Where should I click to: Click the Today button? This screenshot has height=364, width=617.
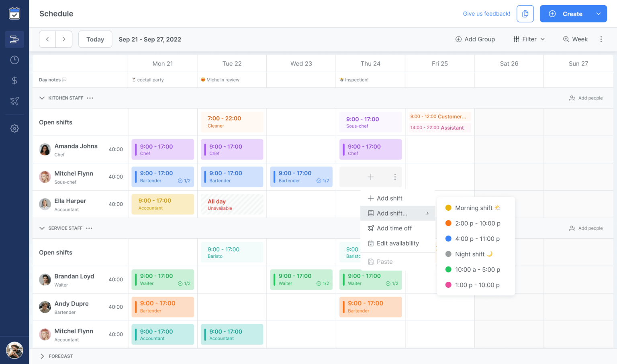95,39
